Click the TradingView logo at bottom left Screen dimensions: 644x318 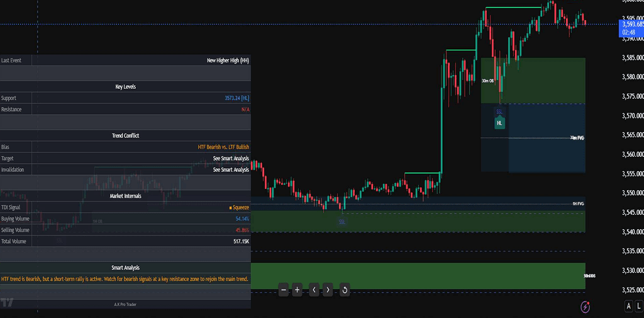(x=8, y=302)
